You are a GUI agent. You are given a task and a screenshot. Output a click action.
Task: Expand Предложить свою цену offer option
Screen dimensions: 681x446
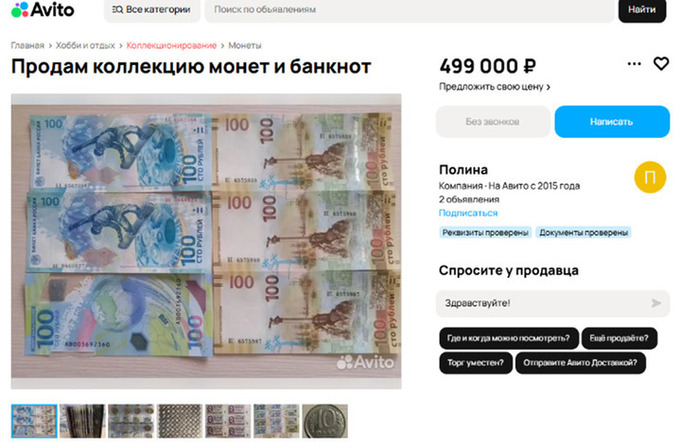[494, 87]
